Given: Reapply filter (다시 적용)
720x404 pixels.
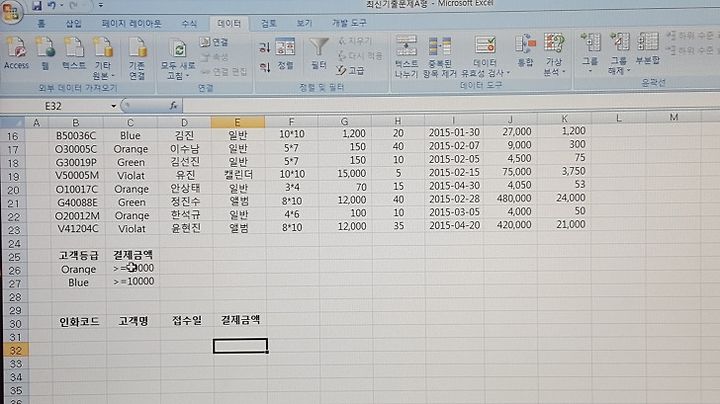Looking at the screenshot, I should coord(360,56).
